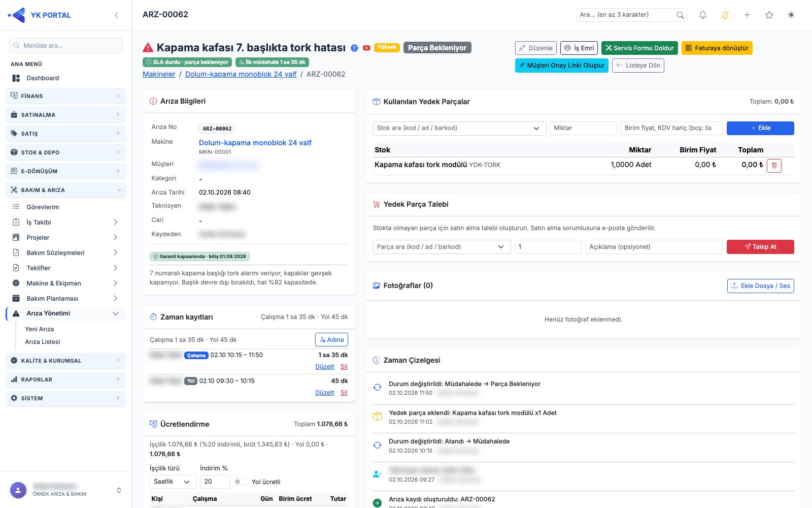Image resolution: width=812 pixels, height=508 pixels.
Task: Click the blue Ekle button
Action: 760,128
